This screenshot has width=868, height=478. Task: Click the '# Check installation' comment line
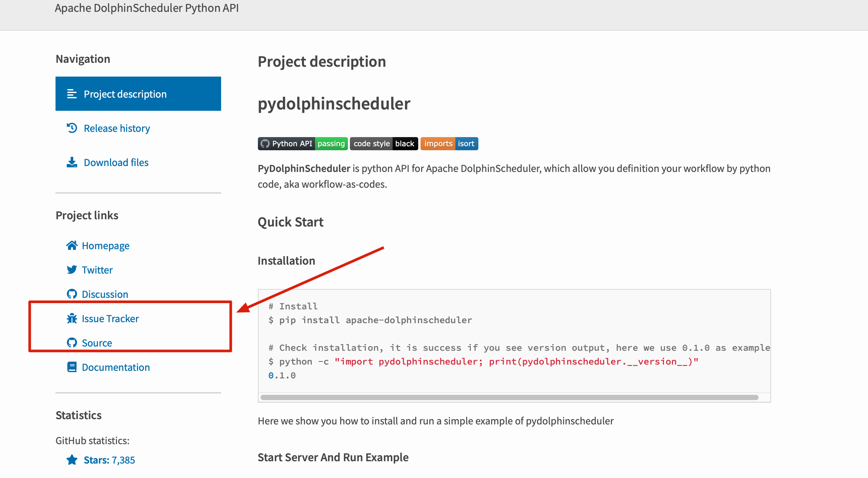(519, 347)
